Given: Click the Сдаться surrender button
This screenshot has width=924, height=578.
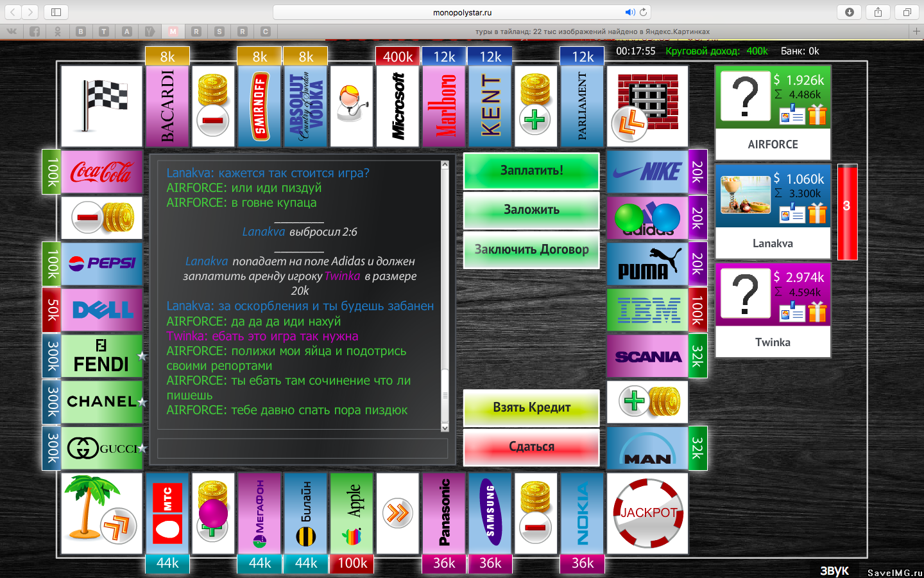Looking at the screenshot, I should 531,447.
